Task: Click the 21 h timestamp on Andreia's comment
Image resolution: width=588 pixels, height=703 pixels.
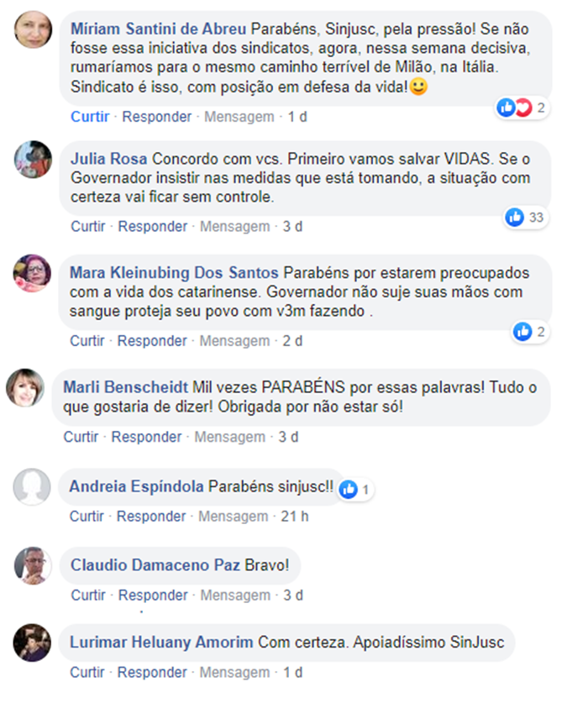Action: pyautogui.click(x=295, y=516)
